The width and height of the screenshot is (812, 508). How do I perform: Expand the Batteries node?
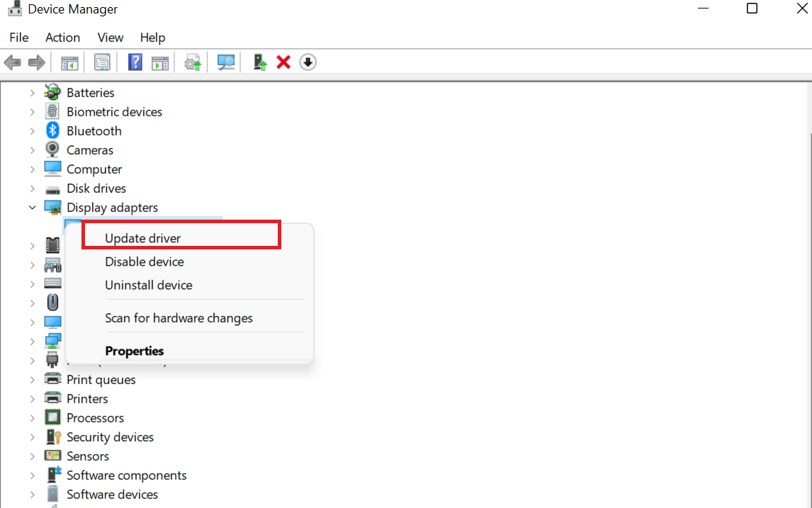point(32,94)
